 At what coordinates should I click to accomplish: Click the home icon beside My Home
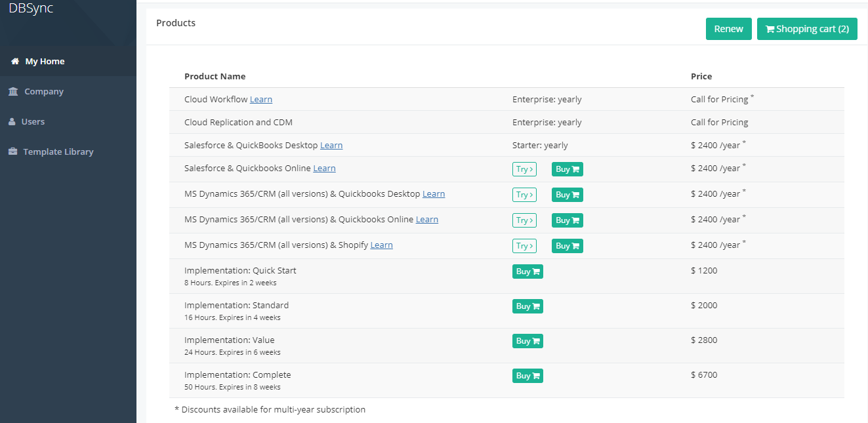tap(15, 62)
